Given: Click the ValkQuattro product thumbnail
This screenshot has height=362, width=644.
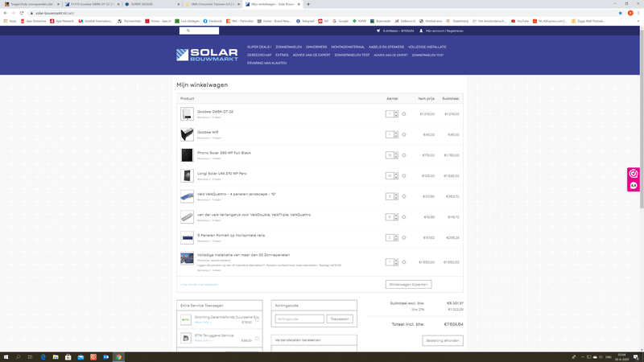Looking at the screenshot, I should pos(187,196).
